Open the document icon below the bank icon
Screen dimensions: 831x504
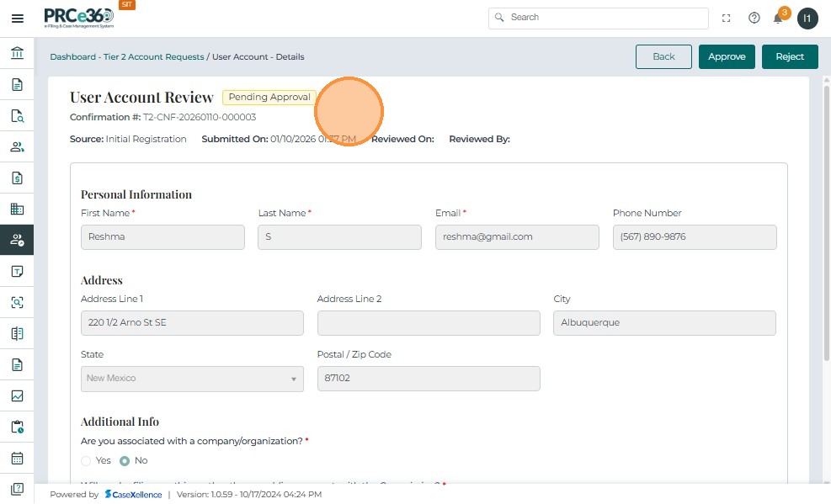pyautogui.click(x=17, y=85)
